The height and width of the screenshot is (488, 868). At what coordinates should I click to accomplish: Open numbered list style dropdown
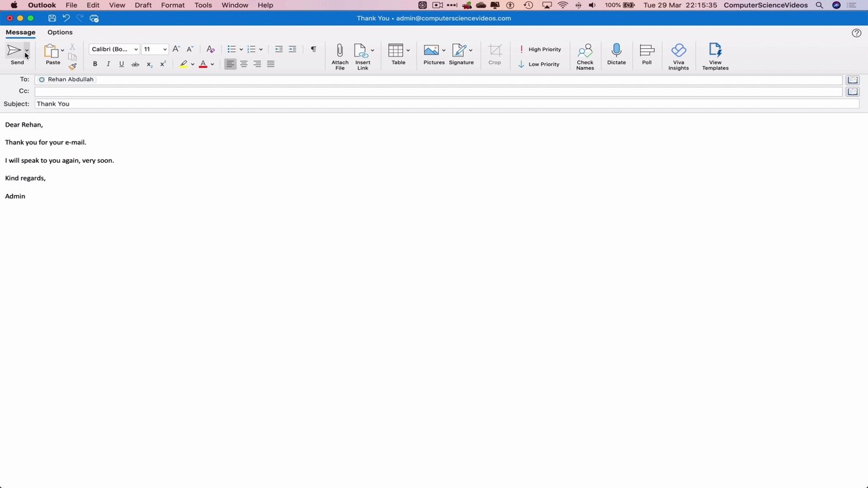(260, 49)
